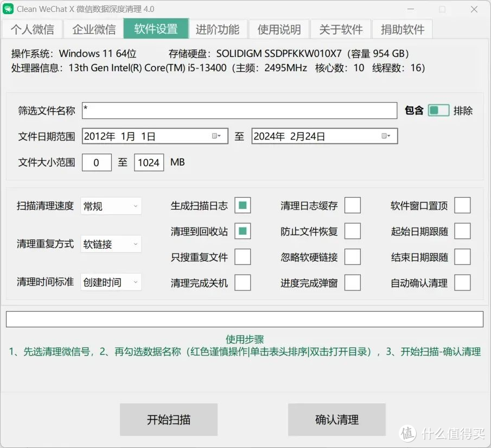Click the 开始扫描 button
The height and width of the screenshot is (448, 491).
(169, 419)
